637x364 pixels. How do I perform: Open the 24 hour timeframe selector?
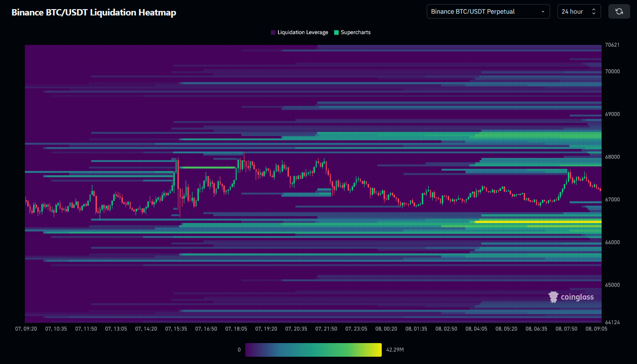tap(579, 11)
